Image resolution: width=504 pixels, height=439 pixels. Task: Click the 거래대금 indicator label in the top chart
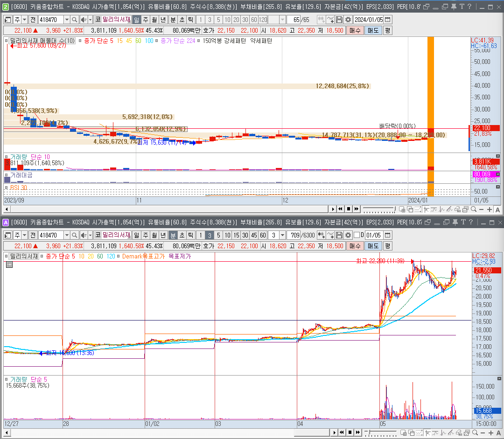point(21,175)
